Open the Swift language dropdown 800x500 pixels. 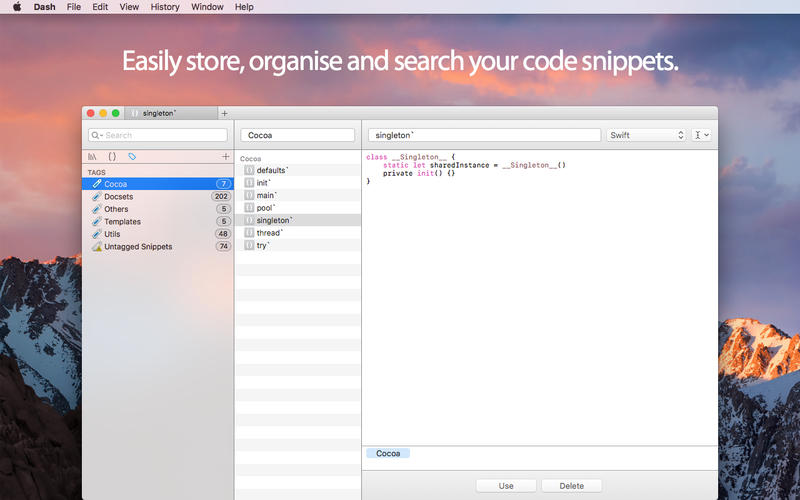(x=646, y=135)
